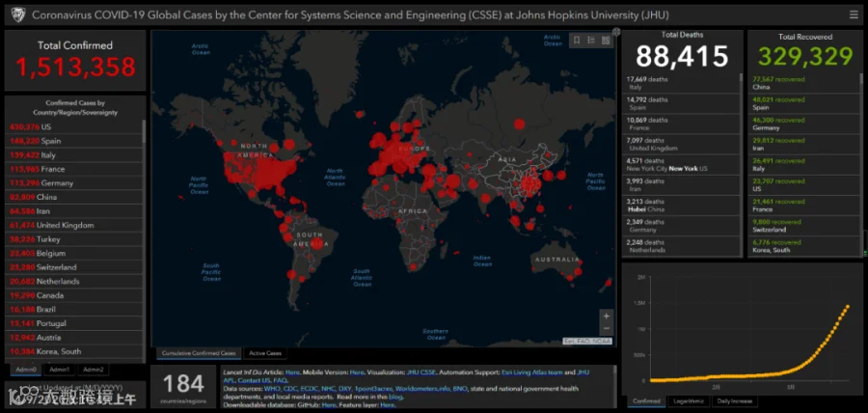Select the Germany confirmed cases row

(x=74, y=183)
